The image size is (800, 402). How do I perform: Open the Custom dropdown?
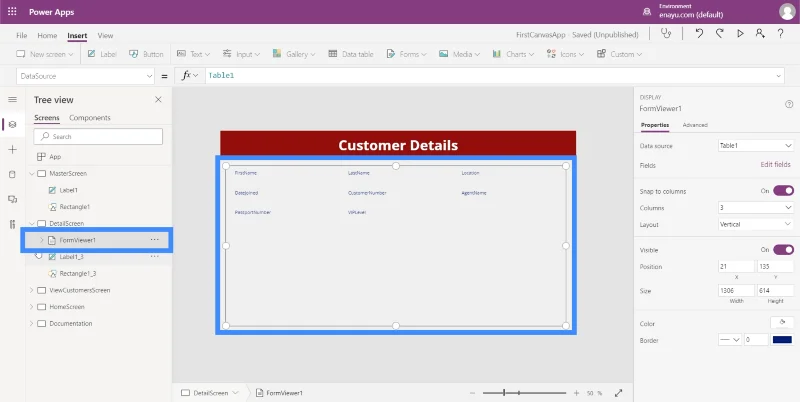pos(619,54)
